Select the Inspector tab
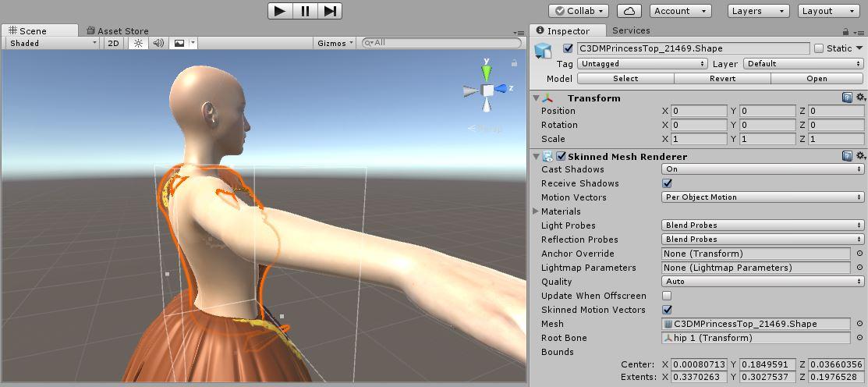868x387 pixels. tap(568, 31)
